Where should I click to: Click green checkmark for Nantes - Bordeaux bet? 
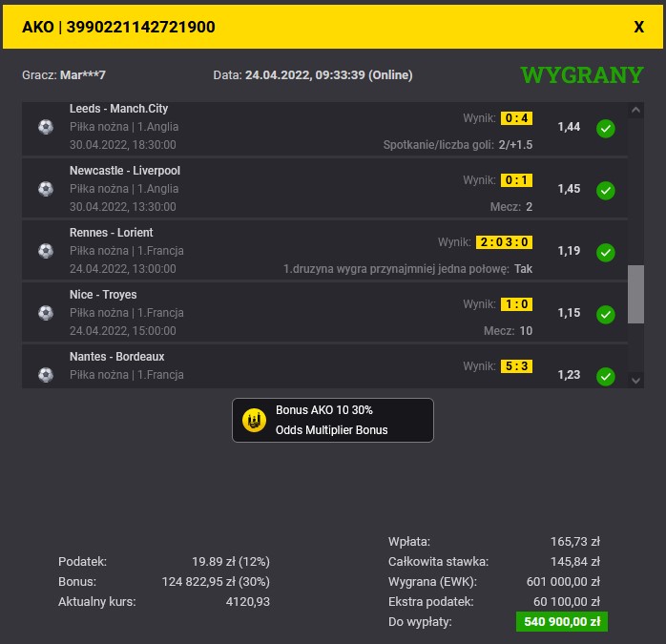point(605,376)
